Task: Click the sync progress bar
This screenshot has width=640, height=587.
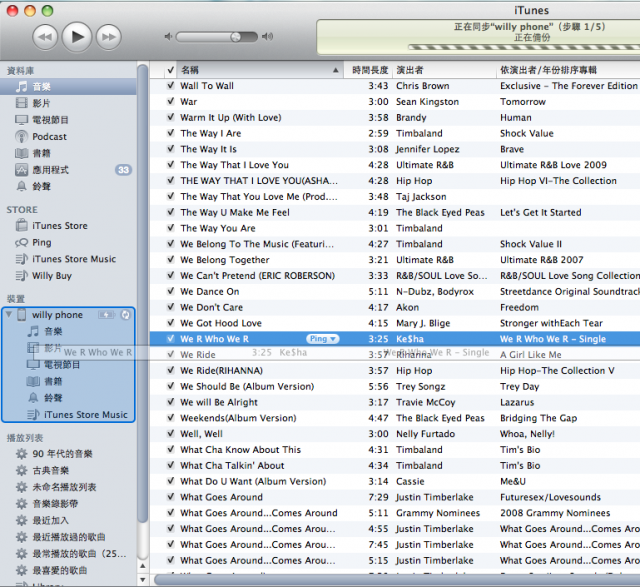Action: (524, 47)
